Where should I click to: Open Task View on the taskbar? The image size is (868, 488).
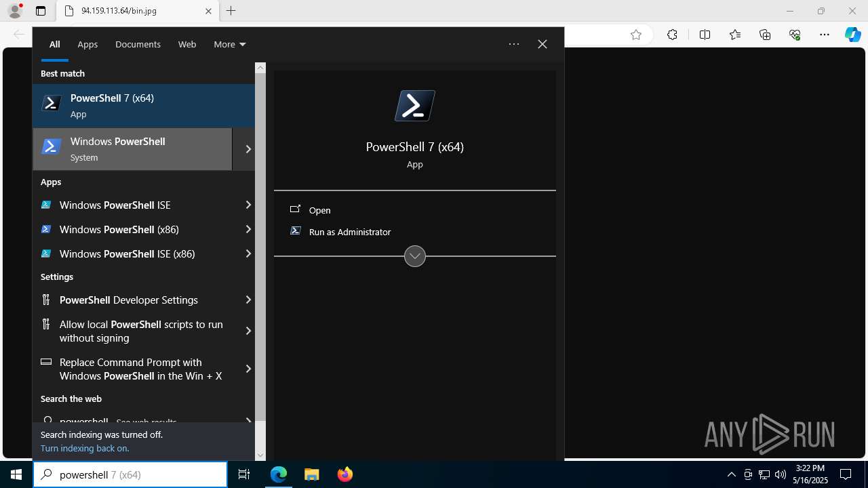click(x=244, y=474)
